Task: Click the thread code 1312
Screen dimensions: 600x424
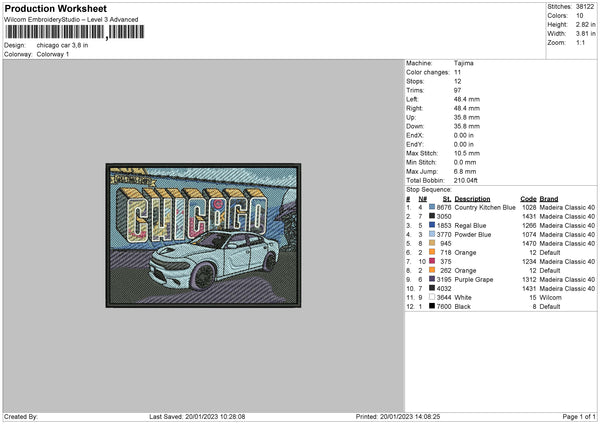Action: (529, 280)
